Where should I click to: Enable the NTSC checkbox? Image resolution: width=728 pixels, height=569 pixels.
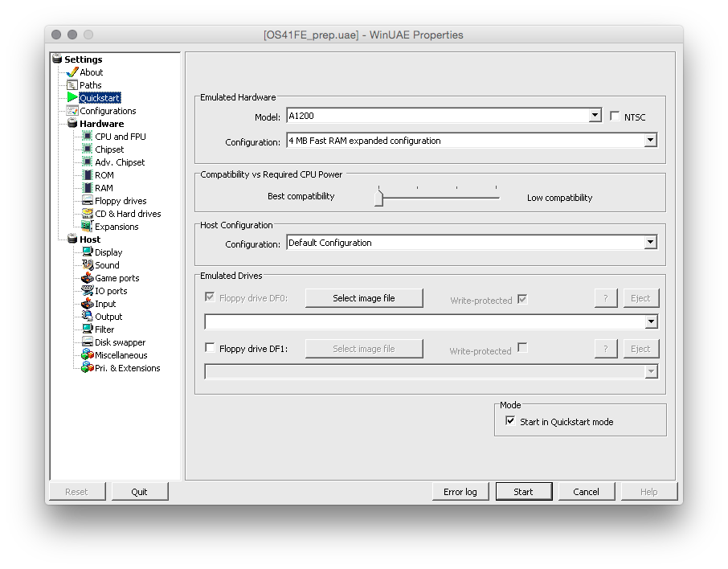(x=615, y=116)
